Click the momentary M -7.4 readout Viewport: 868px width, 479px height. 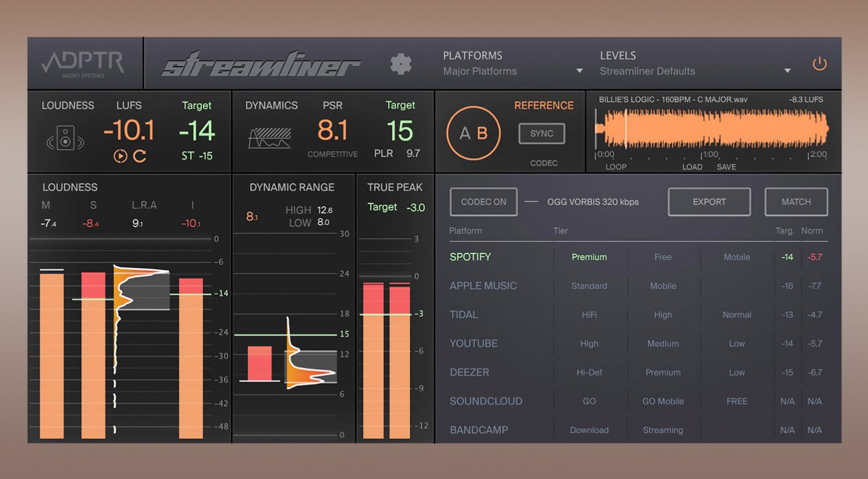[x=49, y=224]
